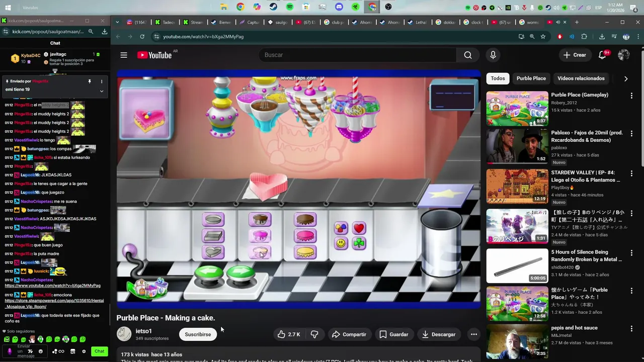The height and width of the screenshot is (362, 644).
Task: Open options for STARDEW VALLEY recommendation
Action: 631,173
